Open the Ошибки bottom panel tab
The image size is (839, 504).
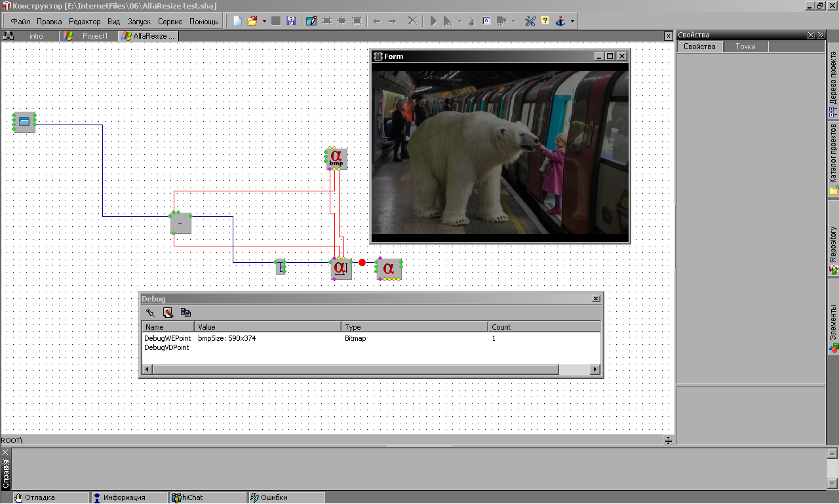pyautogui.click(x=274, y=497)
